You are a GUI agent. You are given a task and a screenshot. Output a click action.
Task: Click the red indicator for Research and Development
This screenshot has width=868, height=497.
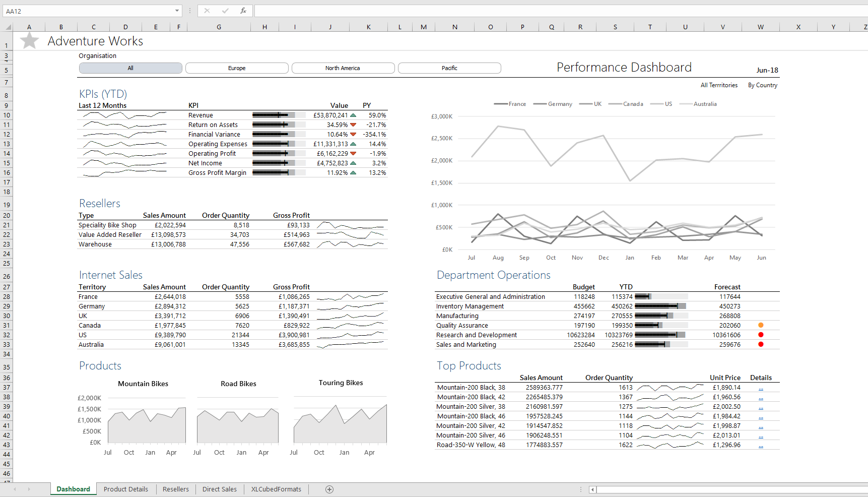click(761, 335)
